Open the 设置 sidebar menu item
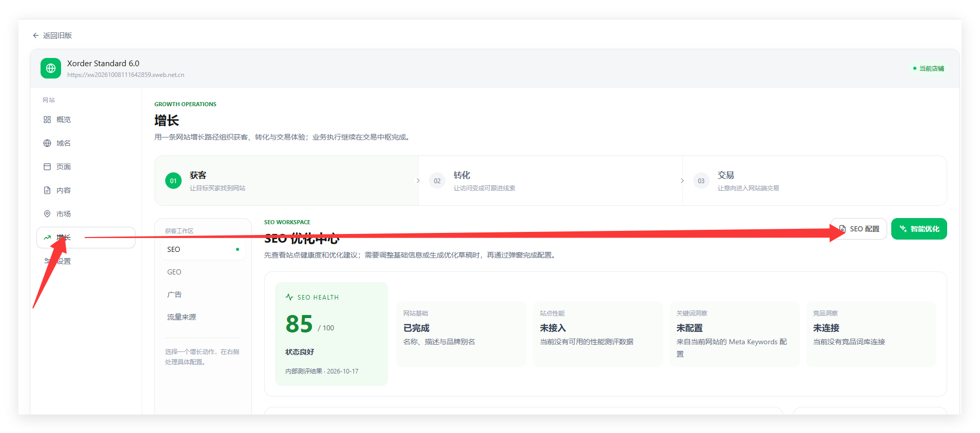 (x=86, y=261)
